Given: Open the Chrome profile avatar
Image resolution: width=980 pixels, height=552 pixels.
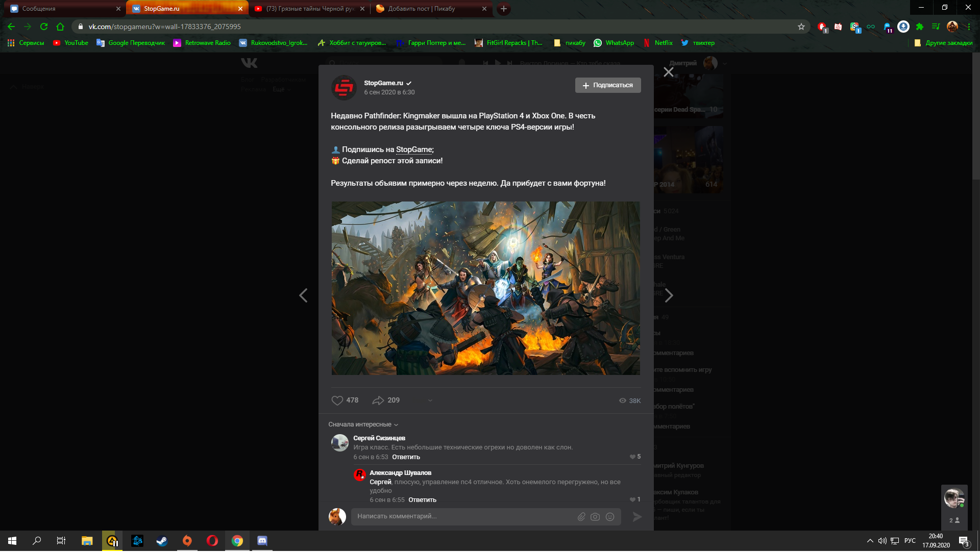Looking at the screenshot, I should coord(952,27).
